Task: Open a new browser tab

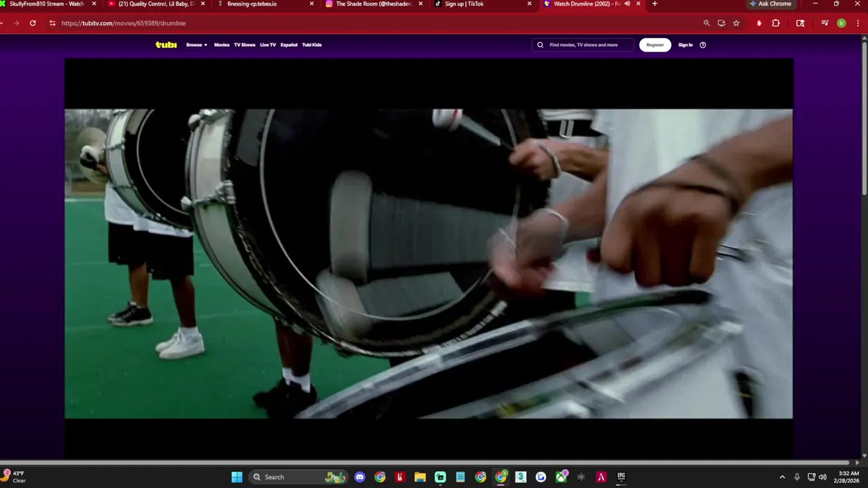Action: [x=654, y=4]
